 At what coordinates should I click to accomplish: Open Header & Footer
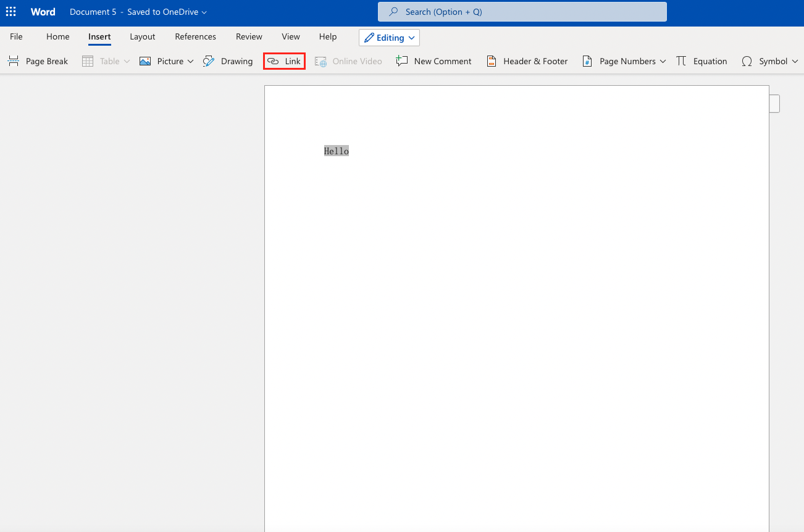[527, 61]
